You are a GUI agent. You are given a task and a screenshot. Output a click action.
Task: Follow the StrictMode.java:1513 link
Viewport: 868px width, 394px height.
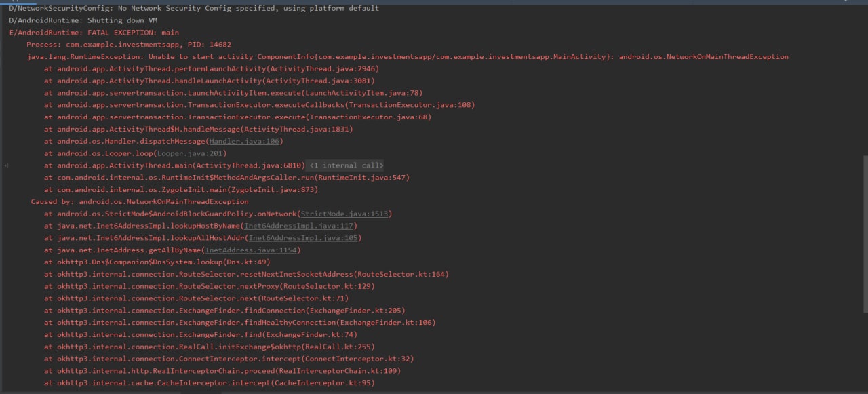[344, 214]
